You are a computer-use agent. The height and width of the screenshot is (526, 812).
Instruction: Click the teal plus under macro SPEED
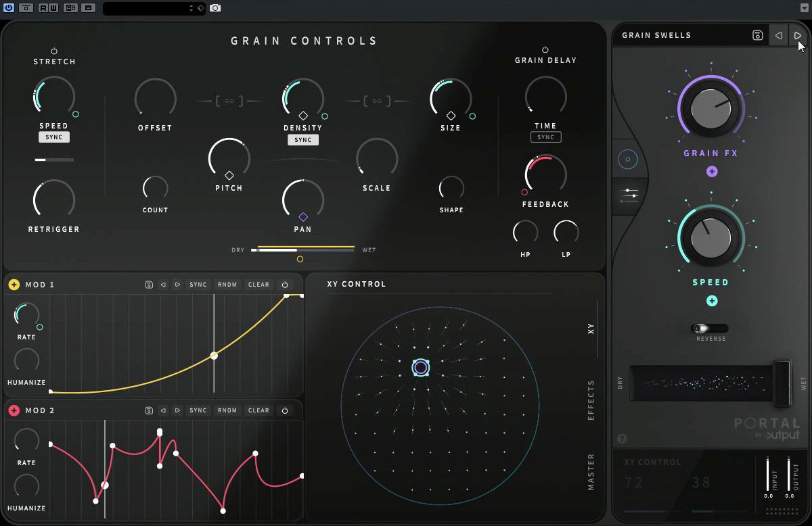[x=712, y=301]
